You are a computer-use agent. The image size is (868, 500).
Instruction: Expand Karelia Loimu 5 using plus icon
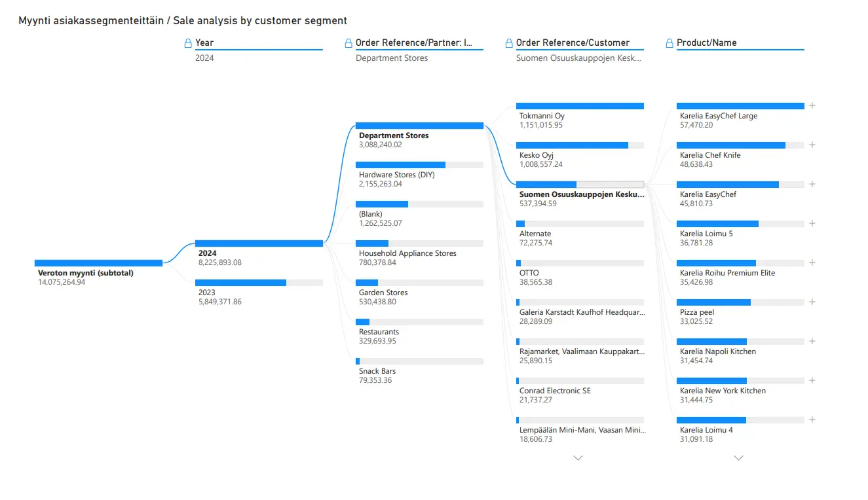tap(812, 223)
